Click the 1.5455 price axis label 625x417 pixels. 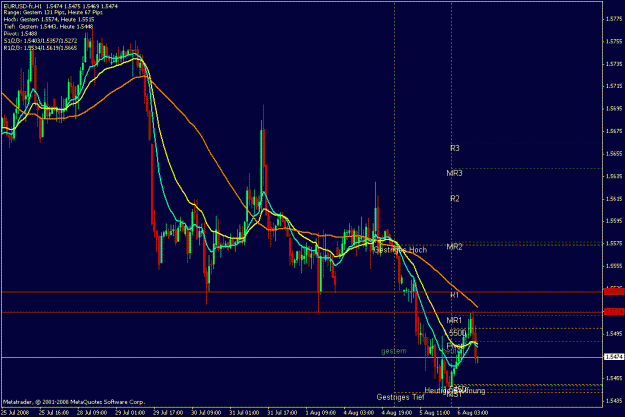point(614,378)
